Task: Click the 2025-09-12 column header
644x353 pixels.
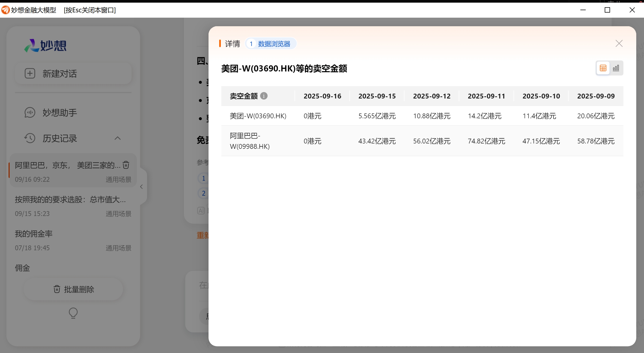Action: click(432, 96)
